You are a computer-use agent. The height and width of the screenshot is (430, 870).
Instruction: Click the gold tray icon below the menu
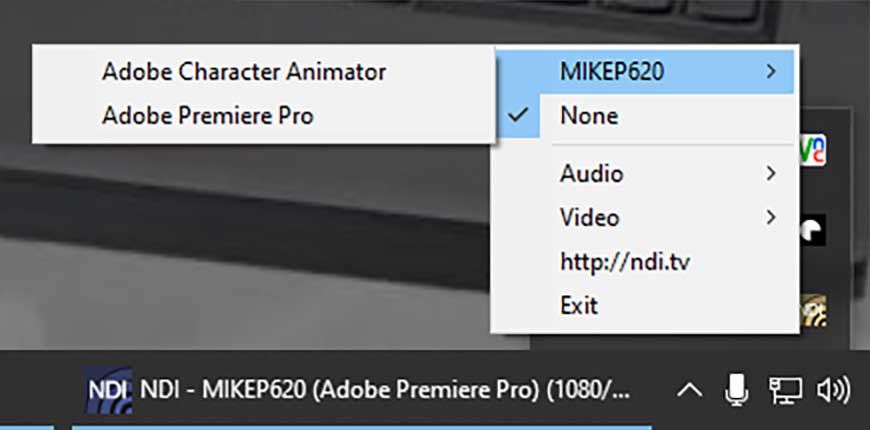pos(813,311)
